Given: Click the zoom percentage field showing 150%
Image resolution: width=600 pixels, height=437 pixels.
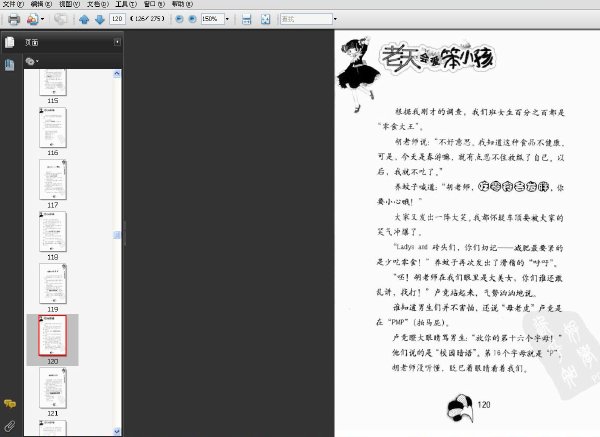Looking at the screenshot, I should 212,19.
